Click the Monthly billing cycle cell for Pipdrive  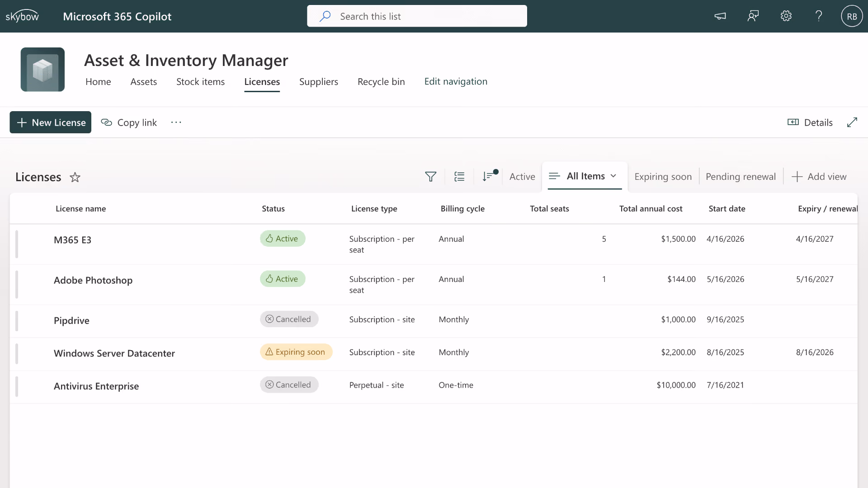[x=454, y=319]
